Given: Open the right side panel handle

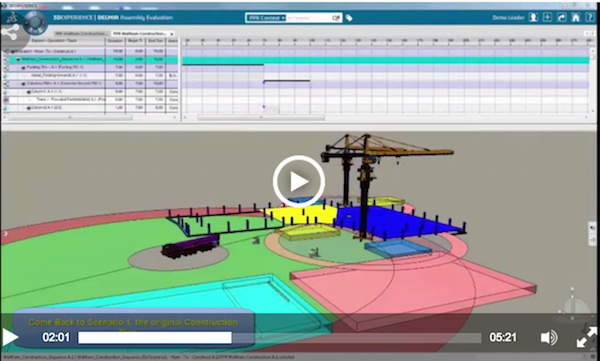Looking at the screenshot, I should pos(592,234).
